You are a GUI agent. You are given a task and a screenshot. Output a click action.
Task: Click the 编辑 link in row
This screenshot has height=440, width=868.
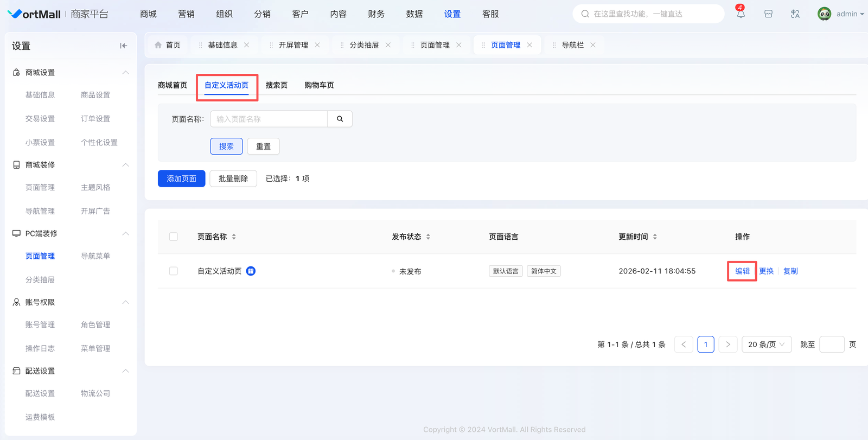click(x=742, y=271)
